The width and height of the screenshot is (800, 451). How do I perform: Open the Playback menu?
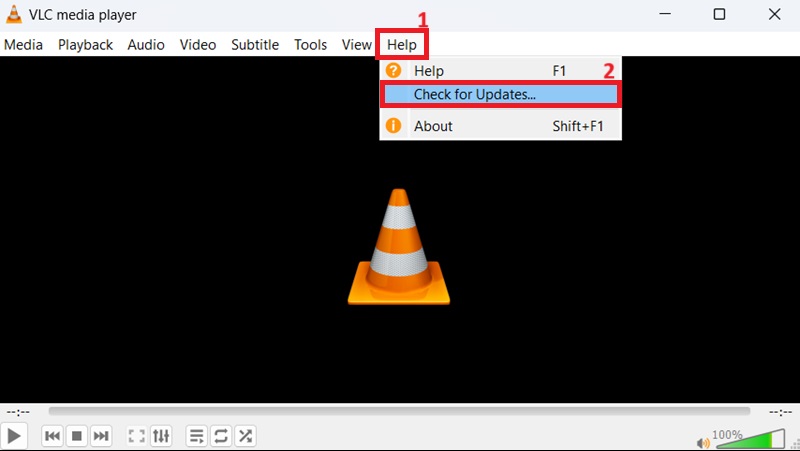85,45
